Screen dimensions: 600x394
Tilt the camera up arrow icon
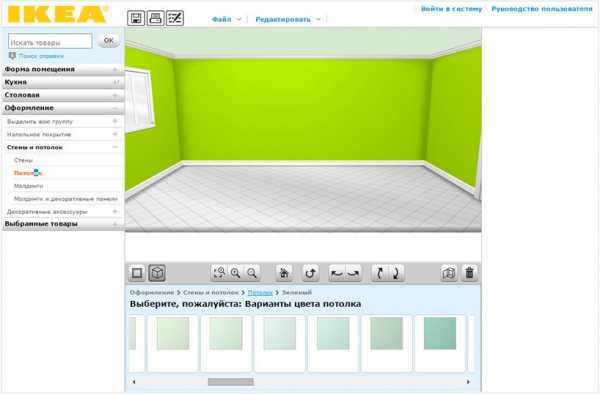[x=380, y=273]
